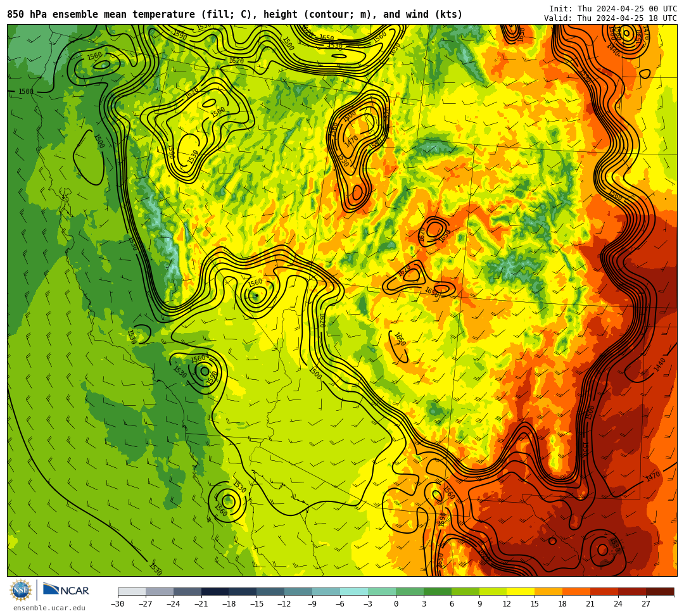Screen dimensions: 684x616
Task: Click the 27 colorbar tick label
Action: [647, 604]
